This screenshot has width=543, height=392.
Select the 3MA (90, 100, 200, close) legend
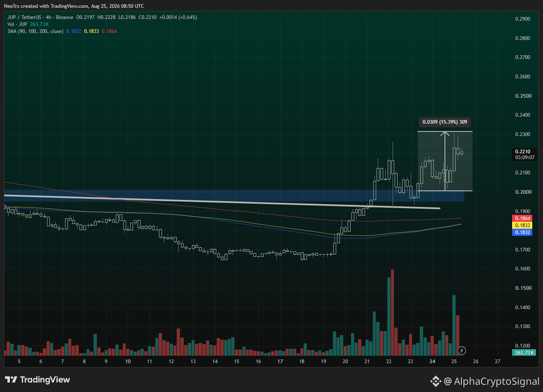click(x=35, y=31)
